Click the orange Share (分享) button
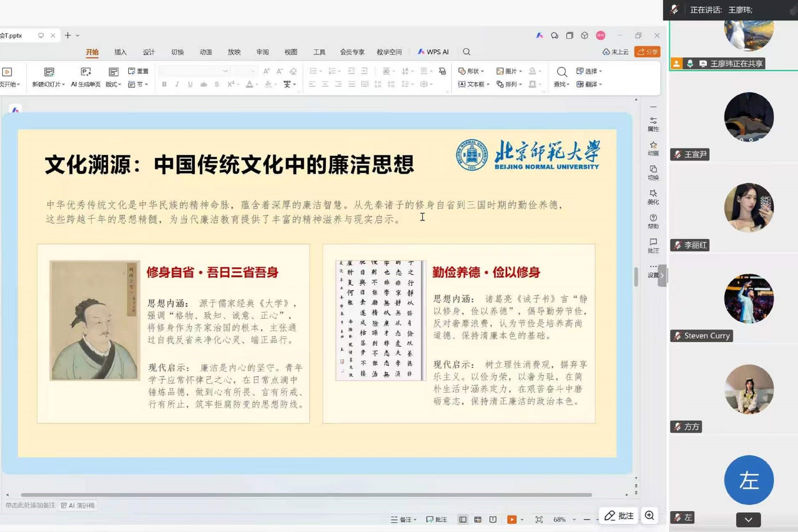The height and width of the screenshot is (532, 798). click(x=647, y=52)
